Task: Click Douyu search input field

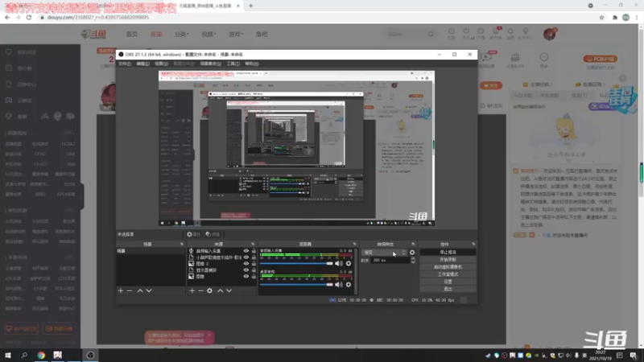Action: pyautogui.click(x=407, y=34)
